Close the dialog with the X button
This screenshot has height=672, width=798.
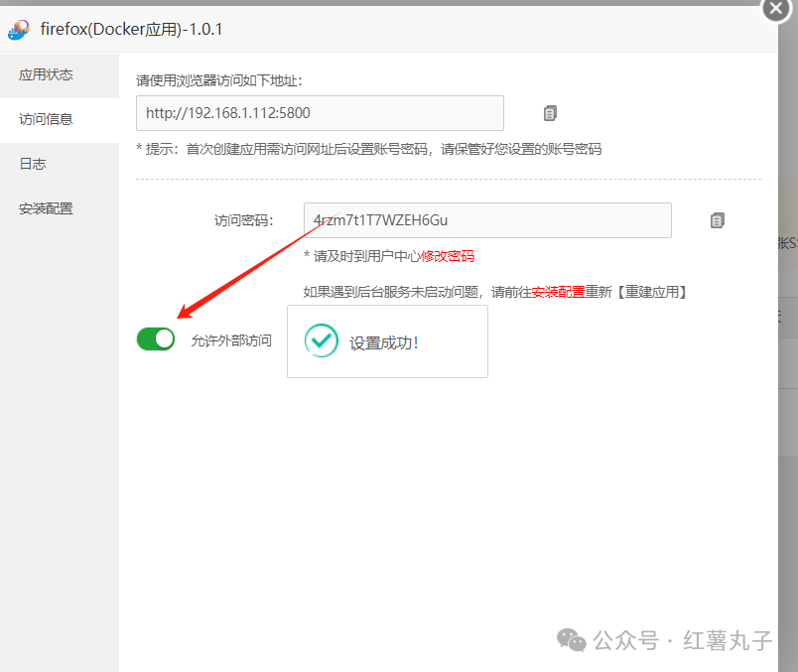point(775,8)
